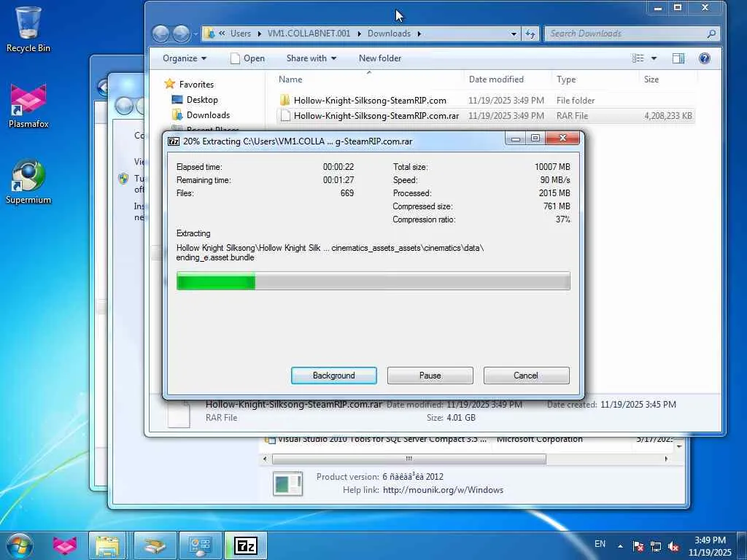Open the Share with dropdown
The width and height of the screenshot is (747, 560).
pyautogui.click(x=311, y=58)
